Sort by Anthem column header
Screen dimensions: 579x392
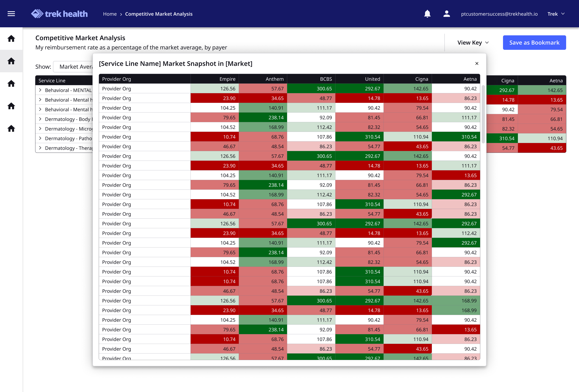[x=263, y=79]
